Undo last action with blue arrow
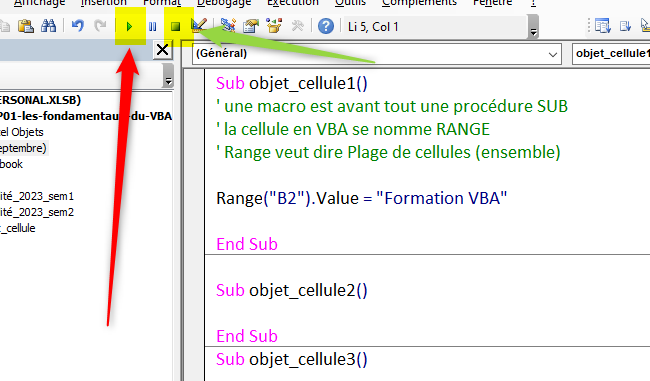This screenshot has width=650, height=381. coord(77,26)
